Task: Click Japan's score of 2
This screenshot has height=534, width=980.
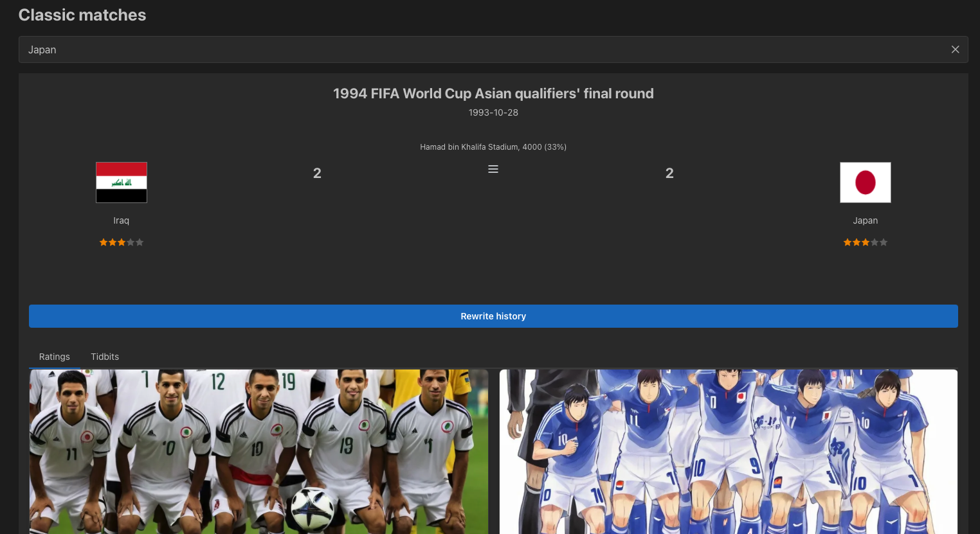Action: [x=669, y=173]
